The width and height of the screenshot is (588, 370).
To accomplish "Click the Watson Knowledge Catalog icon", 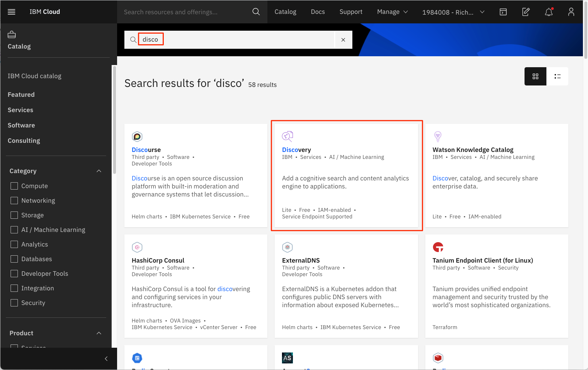I will (438, 136).
